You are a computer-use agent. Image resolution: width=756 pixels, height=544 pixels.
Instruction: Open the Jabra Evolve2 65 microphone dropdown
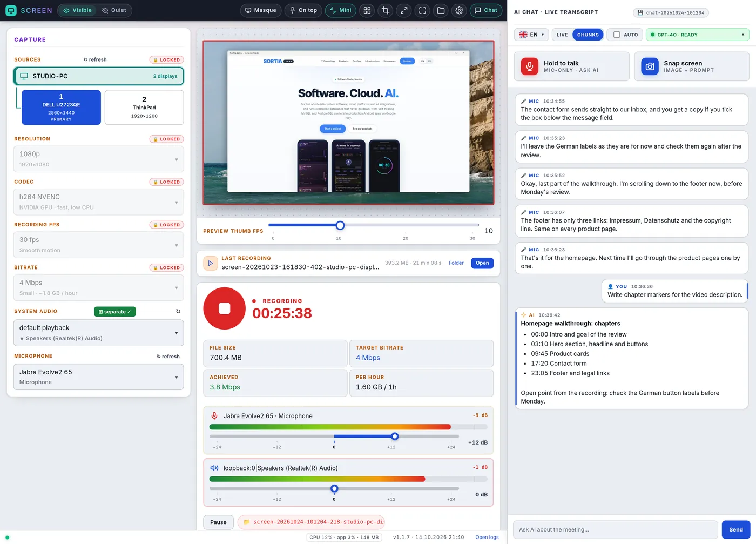98,377
